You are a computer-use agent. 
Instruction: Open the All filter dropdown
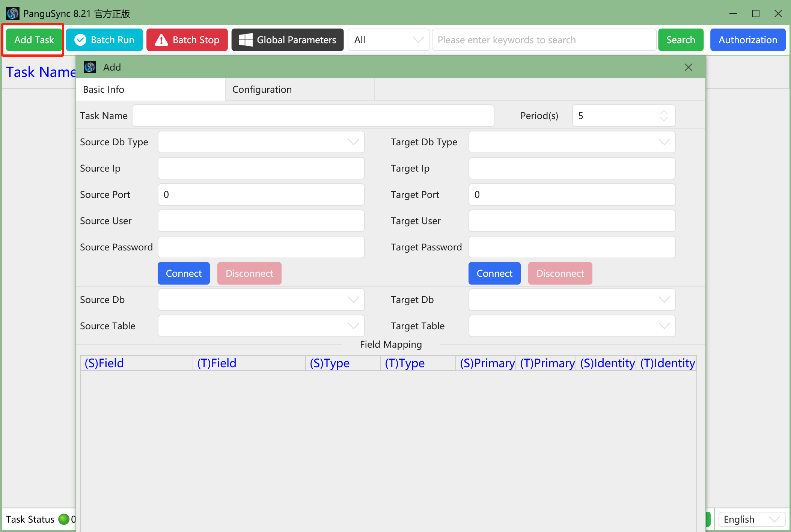[389, 40]
